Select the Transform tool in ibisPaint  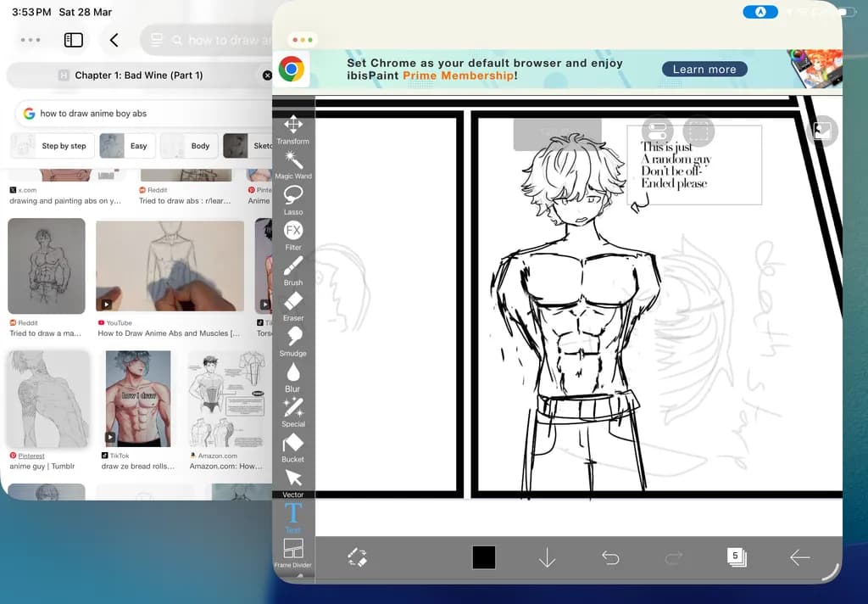tap(292, 130)
